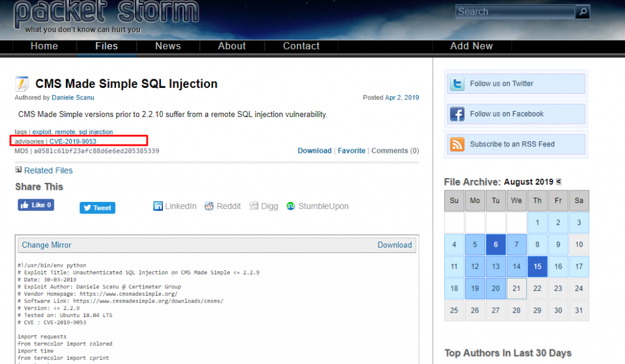Share with the StumbleUpon icon

coord(291,206)
